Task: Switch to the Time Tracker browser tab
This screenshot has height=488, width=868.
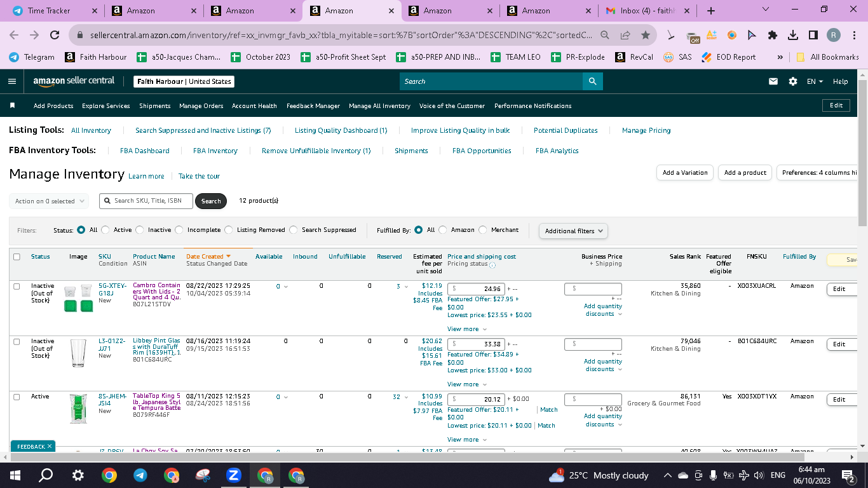Action: pos(55,11)
